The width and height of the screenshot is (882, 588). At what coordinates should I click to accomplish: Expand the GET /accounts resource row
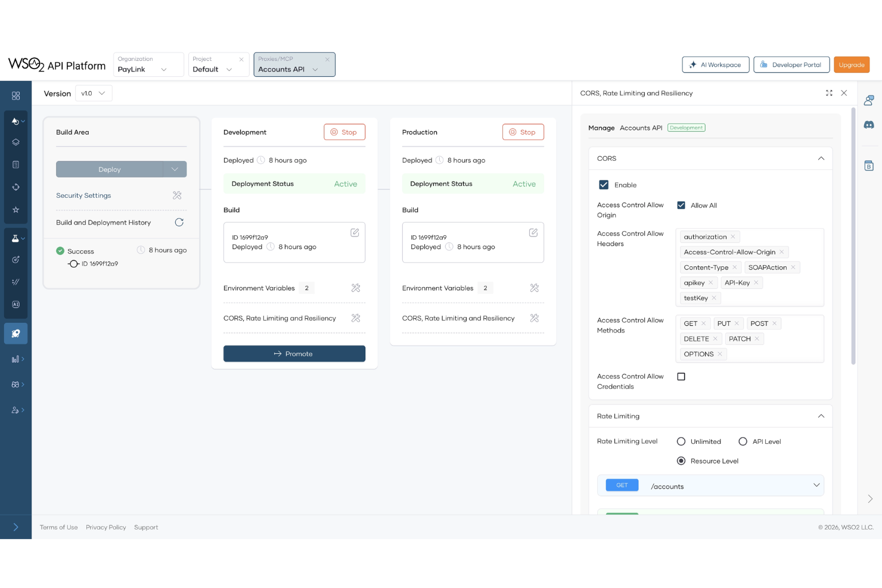(x=710, y=486)
